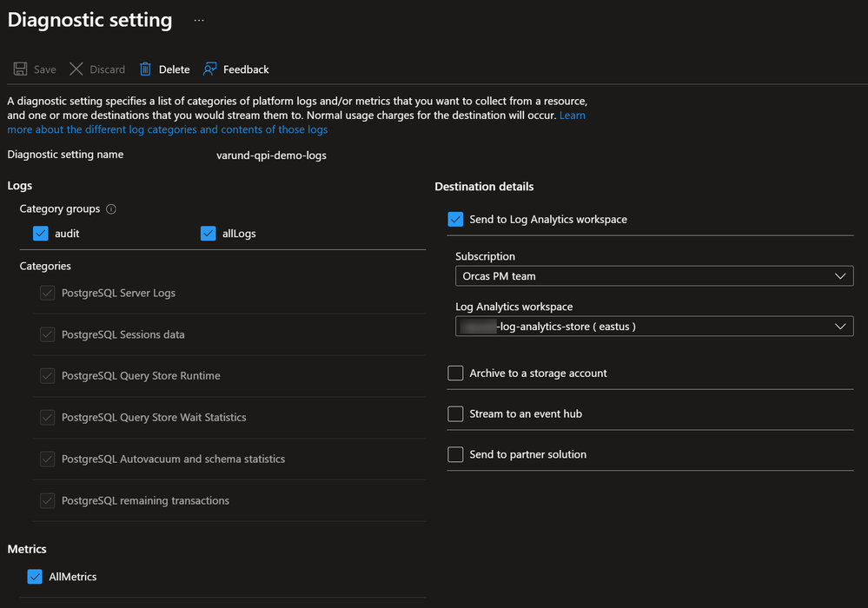Enable Archive to a storage account
Image resolution: width=868 pixels, height=608 pixels.
456,373
